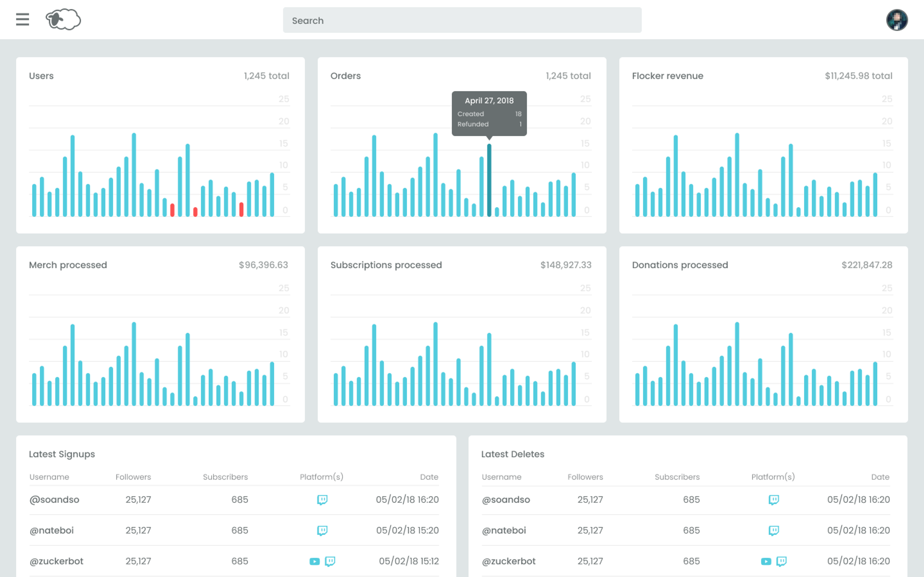Click Twitch icon in @nateboi signup row
Image resolution: width=924 pixels, height=577 pixels.
click(x=322, y=530)
